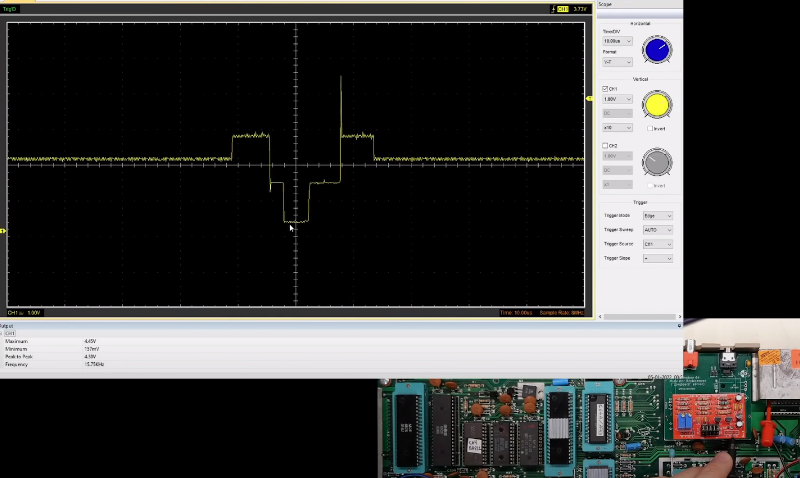Select the CH1 tab in the Output panel
800x478 pixels.
tap(10, 333)
